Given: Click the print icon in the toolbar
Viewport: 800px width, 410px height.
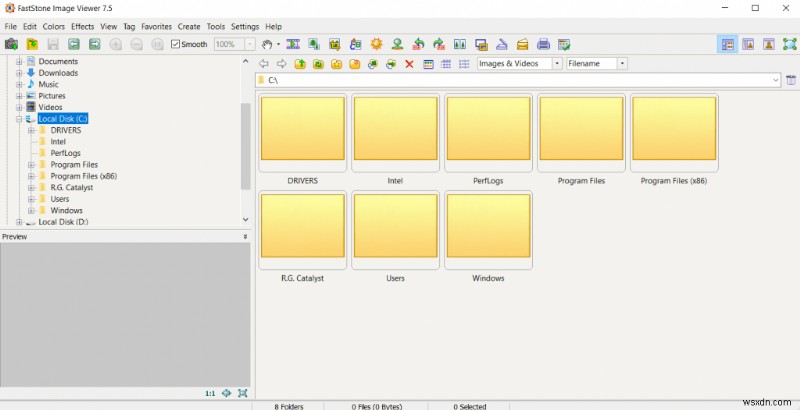Looking at the screenshot, I should (x=543, y=44).
